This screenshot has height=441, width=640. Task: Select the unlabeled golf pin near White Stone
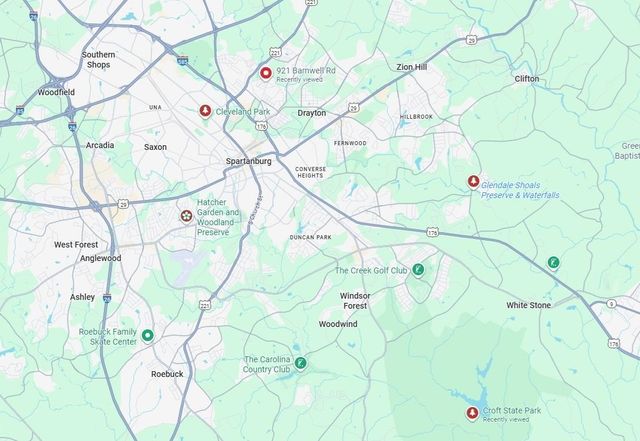pos(553,263)
